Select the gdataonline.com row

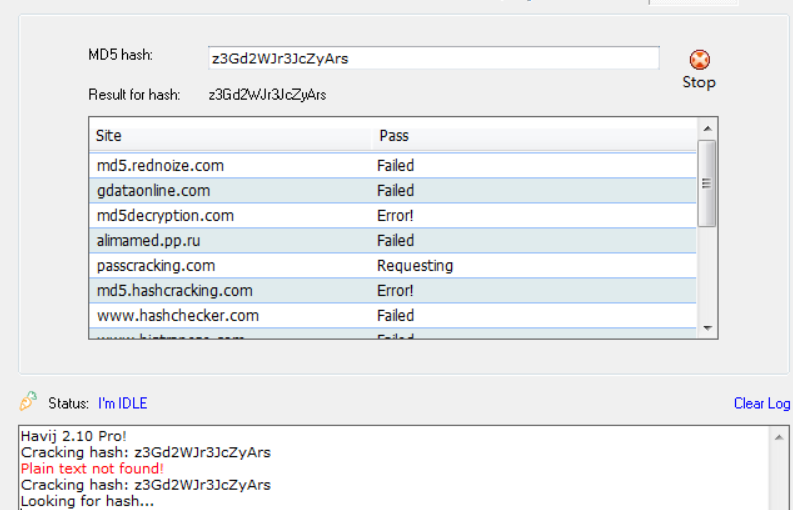tap(392, 191)
